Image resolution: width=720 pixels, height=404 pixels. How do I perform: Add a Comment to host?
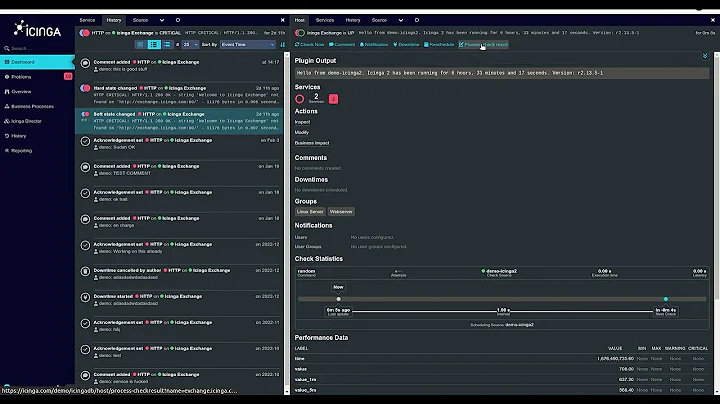(342, 45)
